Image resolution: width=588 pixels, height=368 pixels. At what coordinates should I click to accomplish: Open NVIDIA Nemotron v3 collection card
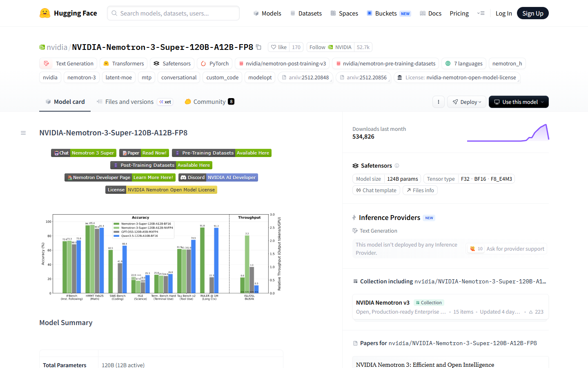[x=450, y=307]
